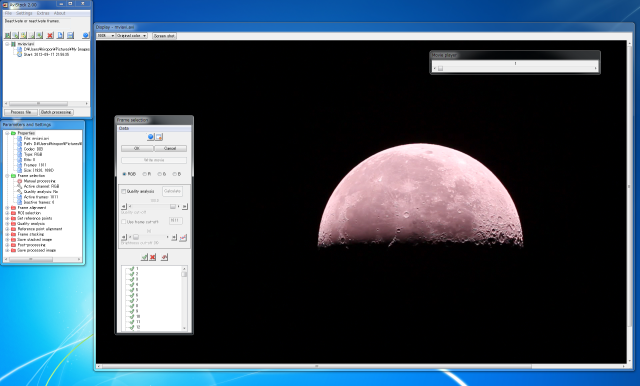Collapse the Frame selection node in Parameters tree
This screenshot has height=386, width=640.
point(7,175)
